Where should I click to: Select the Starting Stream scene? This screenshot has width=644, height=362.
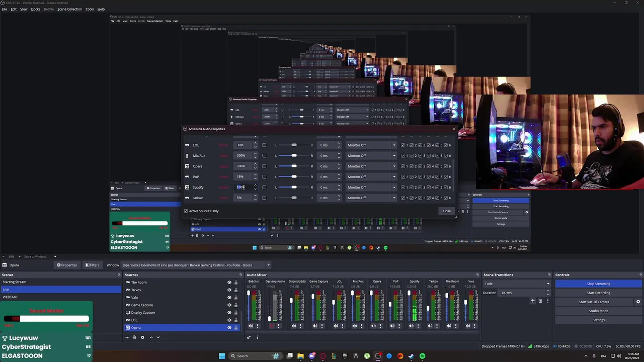point(60,282)
